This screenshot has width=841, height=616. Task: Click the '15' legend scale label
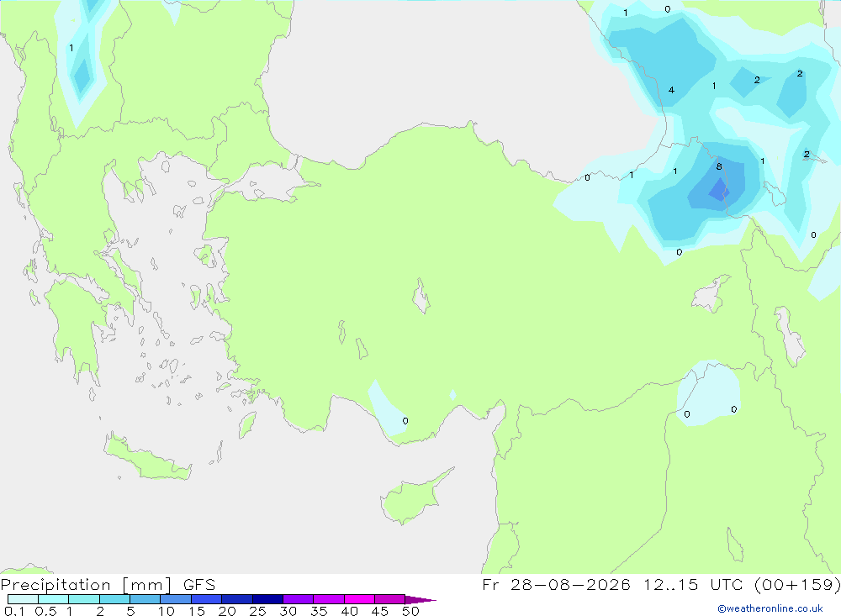point(197,611)
